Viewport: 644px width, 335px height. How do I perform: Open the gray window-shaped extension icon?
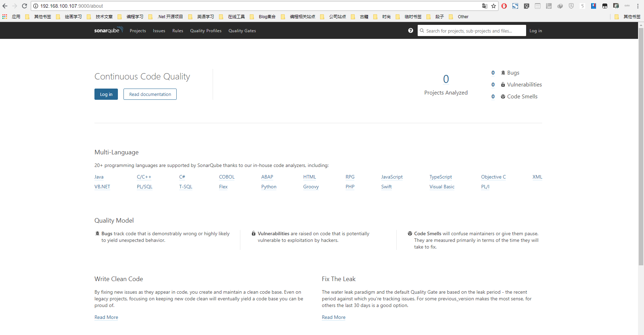538,6
